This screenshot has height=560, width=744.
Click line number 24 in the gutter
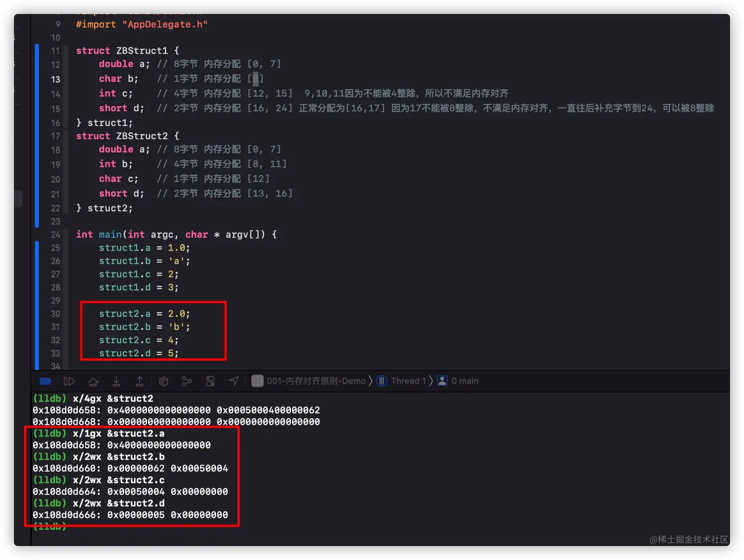56,235
